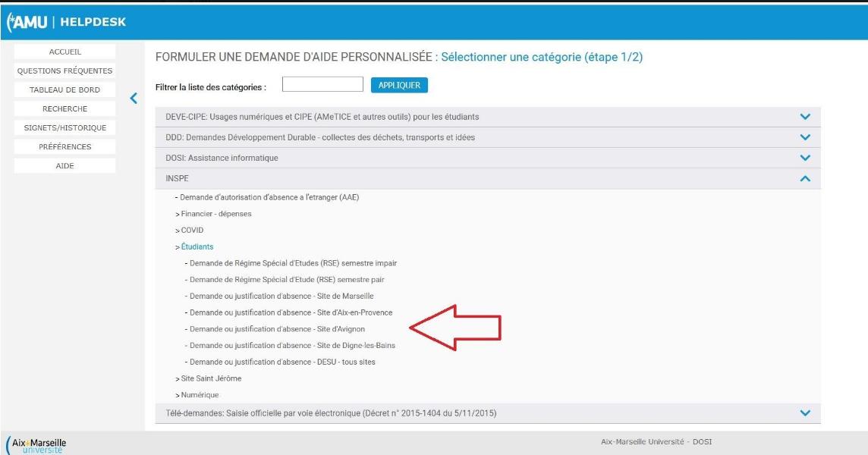Open SIGNETS/HISTORIQUE from the sidebar
This screenshot has width=868, height=455.
65,127
